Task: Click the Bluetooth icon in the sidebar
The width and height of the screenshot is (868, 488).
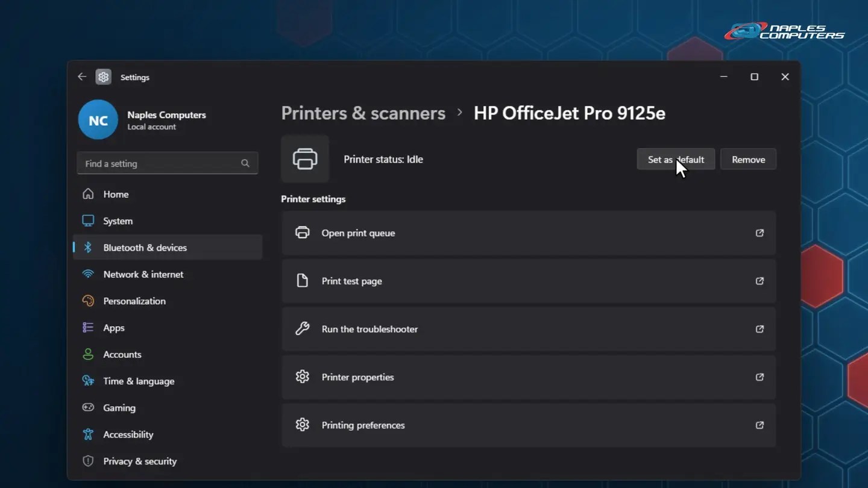Action: [88, 248]
